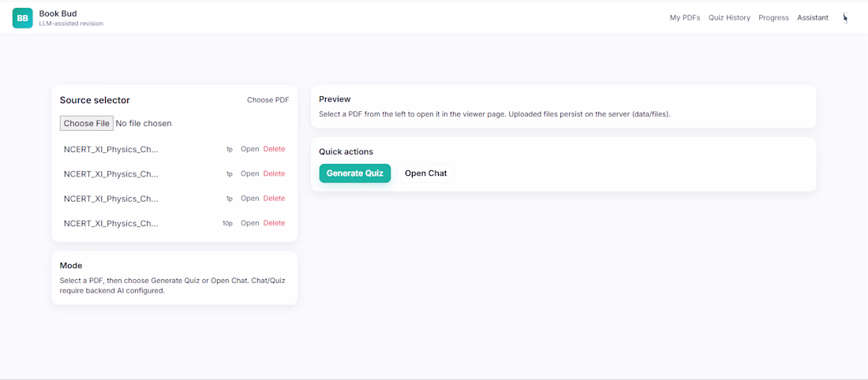Click the BB logo icon
The width and height of the screenshot is (868, 380).
click(x=23, y=18)
